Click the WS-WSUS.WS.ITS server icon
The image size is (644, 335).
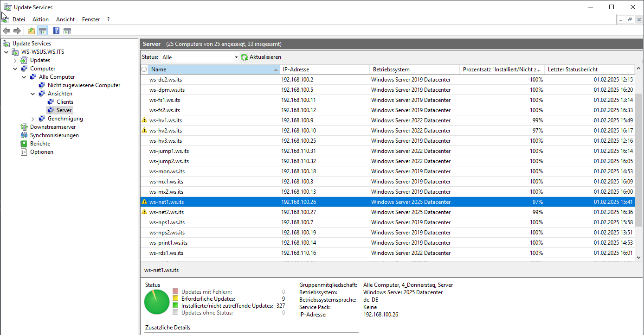[15, 52]
